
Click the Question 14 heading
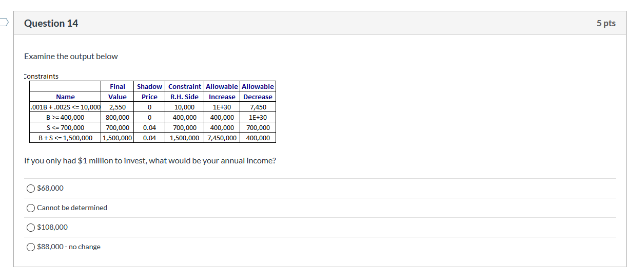(x=51, y=23)
